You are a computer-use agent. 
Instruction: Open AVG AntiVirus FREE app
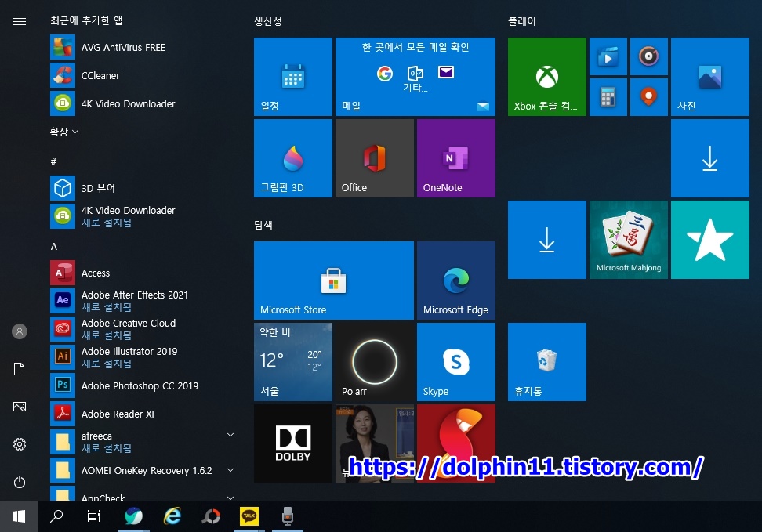[x=141, y=47]
